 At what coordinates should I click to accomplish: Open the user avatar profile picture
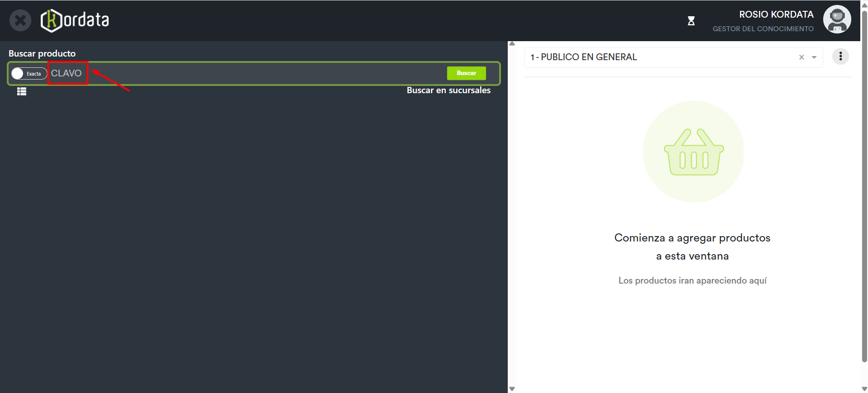tap(837, 19)
